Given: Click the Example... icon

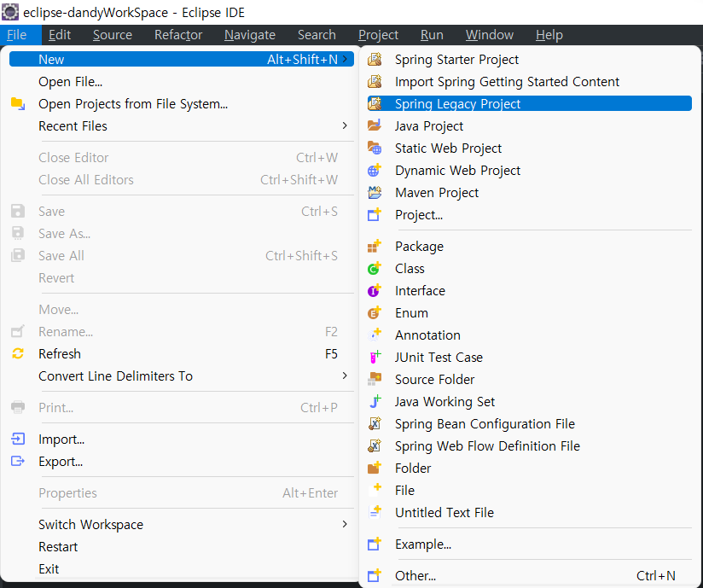Looking at the screenshot, I should [x=375, y=544].
